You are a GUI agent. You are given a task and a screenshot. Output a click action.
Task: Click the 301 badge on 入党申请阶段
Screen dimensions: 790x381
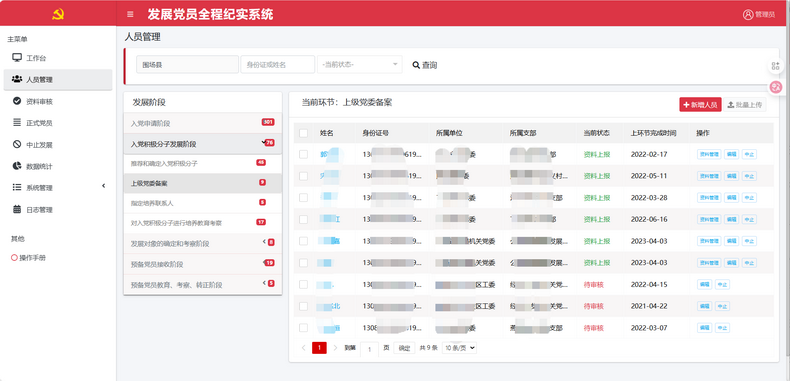268,122
